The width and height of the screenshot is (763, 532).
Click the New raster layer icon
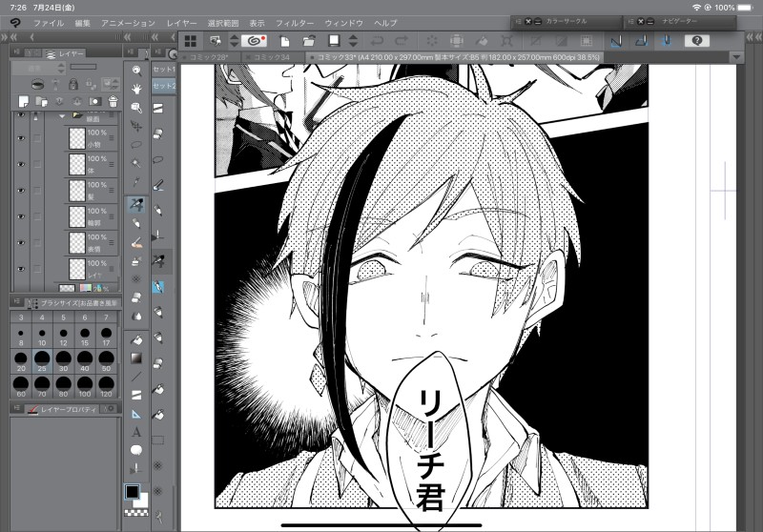pos(23,101)
